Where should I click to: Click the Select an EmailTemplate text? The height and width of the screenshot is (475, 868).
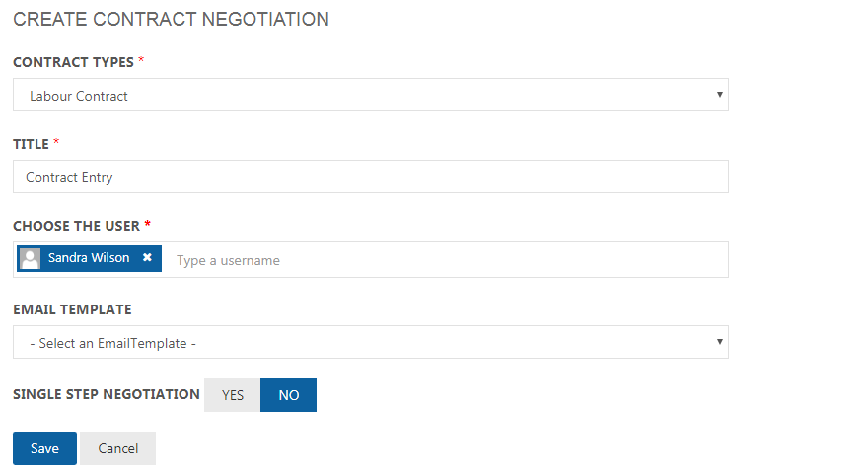point(112,343)
